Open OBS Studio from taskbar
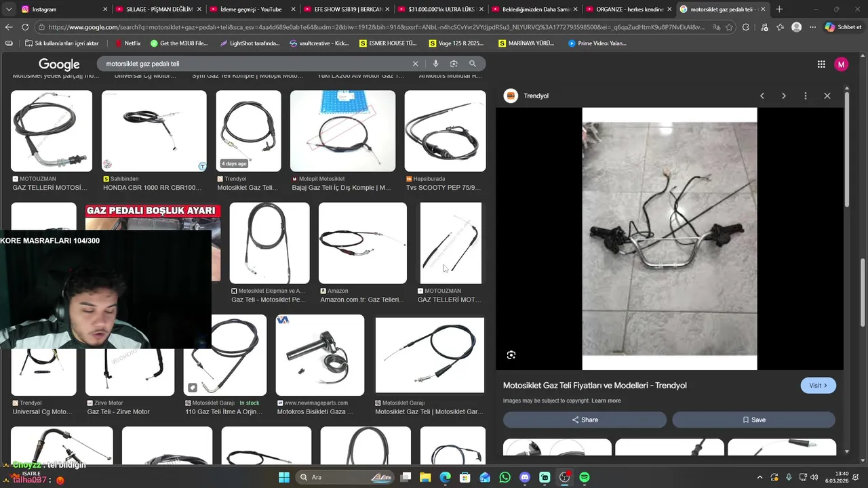The height and width of the screenshot is (488, 868). click(x=564, y=477)
